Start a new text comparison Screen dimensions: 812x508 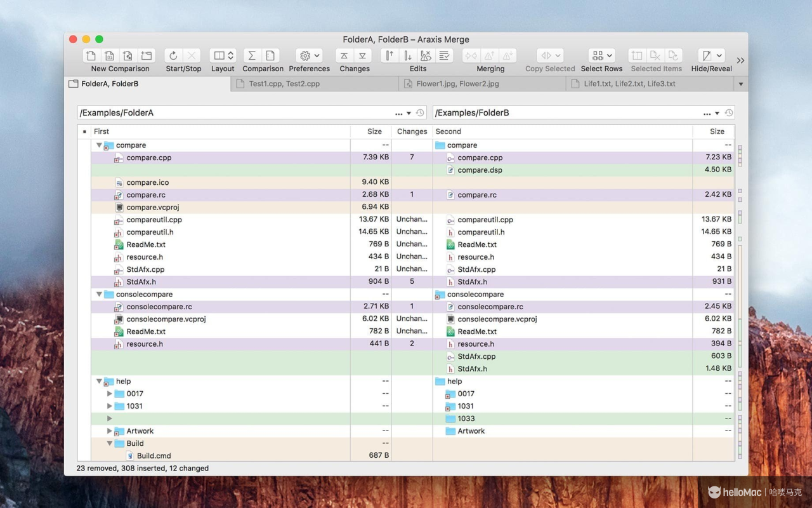91,56
